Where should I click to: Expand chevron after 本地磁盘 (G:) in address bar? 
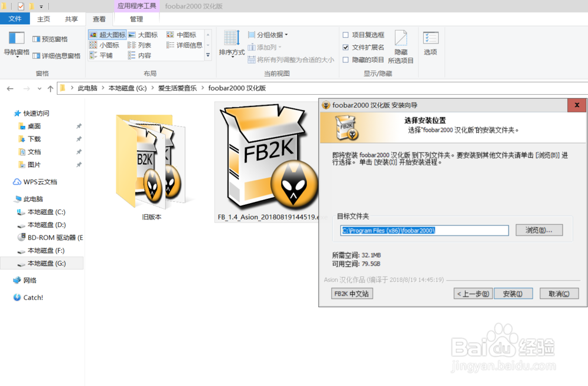pyautogui.click(x=152, y=88)
